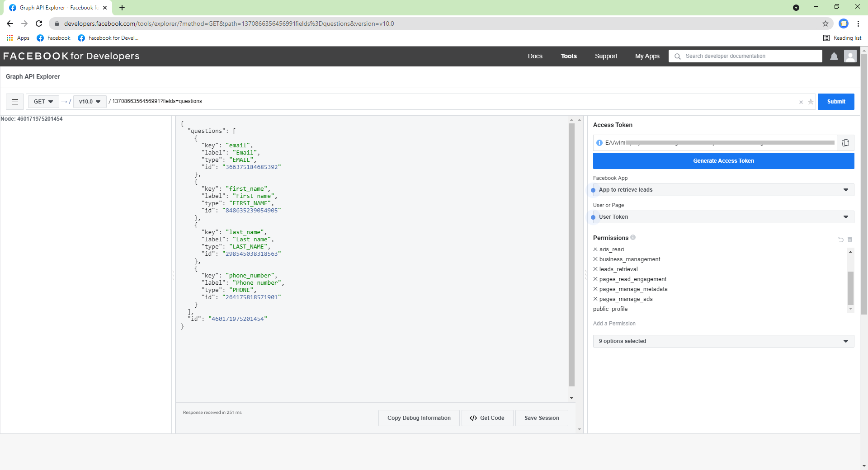Open the API version v10.0 dropdown

(90, 102)
